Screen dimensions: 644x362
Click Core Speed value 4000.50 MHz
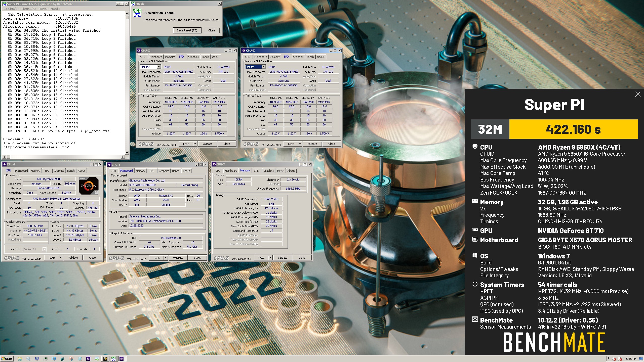pos(35,226)
